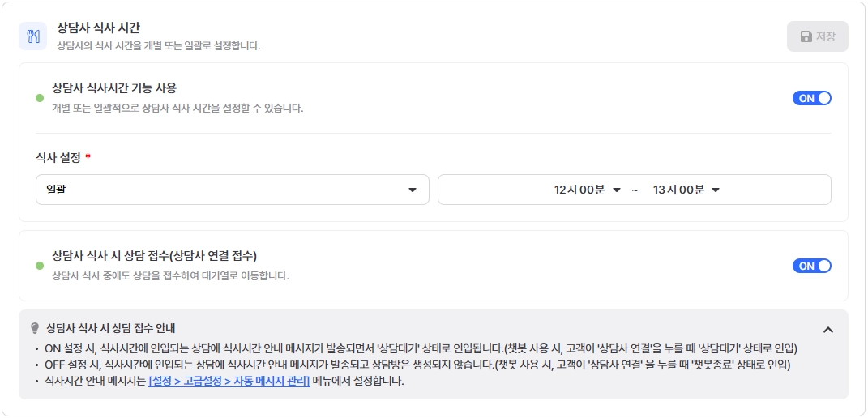Click the 식사 설정 field label
This screenshot has width=868, height=418.
pyautogui.click(x=58, y=158)
